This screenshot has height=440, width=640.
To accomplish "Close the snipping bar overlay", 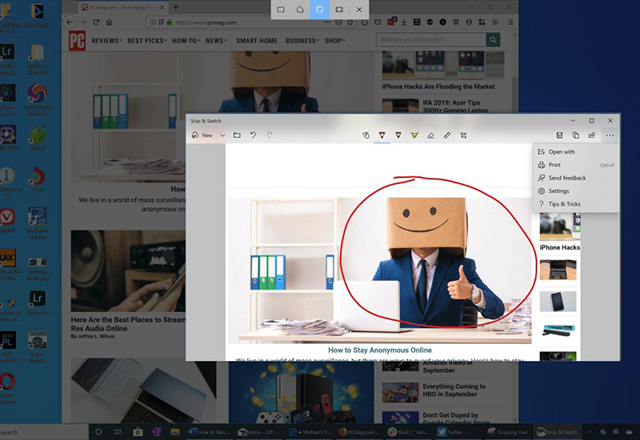I will pyautogui.click(x=359, y=9).
